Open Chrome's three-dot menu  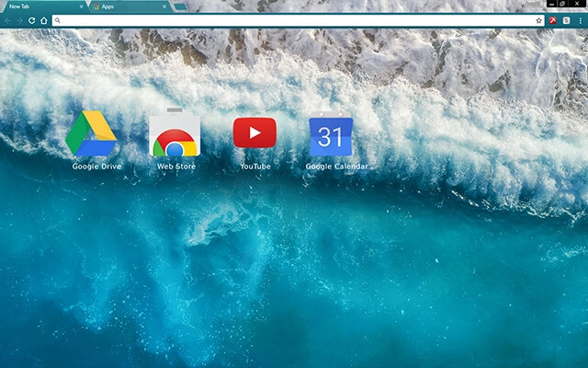click(580, 20)
